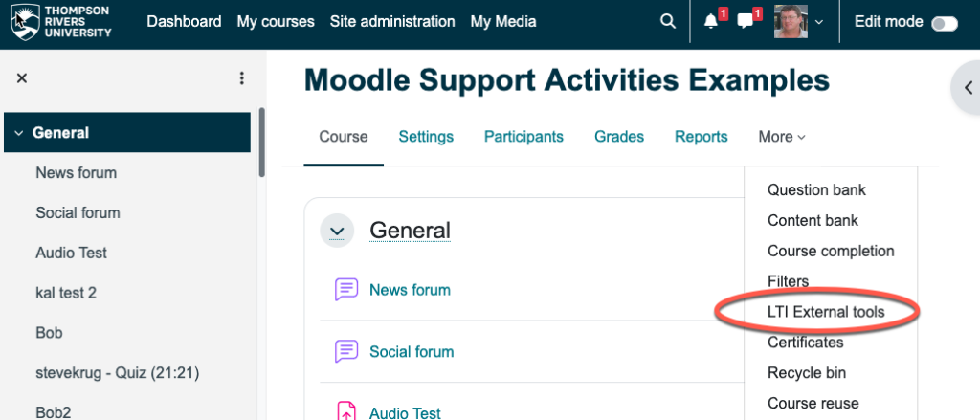Select kal test 2 in course index
Image resolution: width=980 pixels, height=420 pixels.
[66, 293]
